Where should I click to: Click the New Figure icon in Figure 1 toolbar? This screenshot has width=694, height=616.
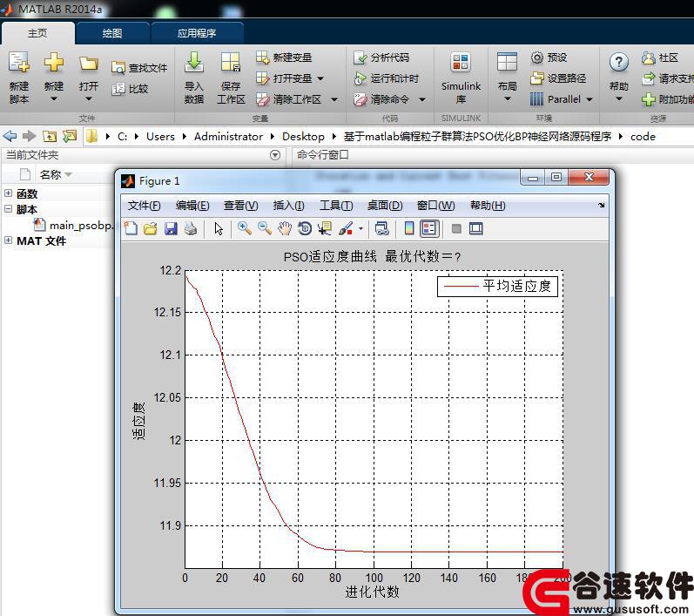coord(131,228)
